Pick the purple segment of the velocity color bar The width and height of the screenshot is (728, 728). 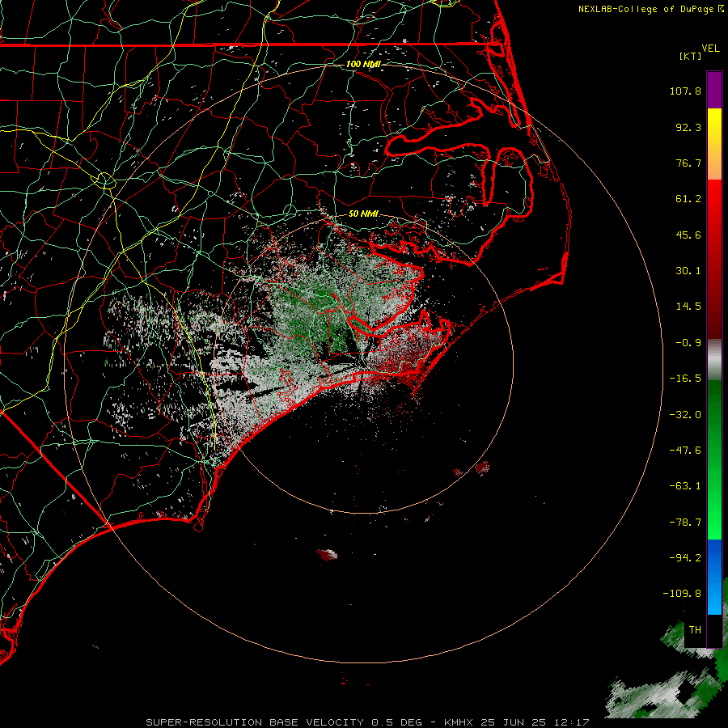[x=714, y=90]
